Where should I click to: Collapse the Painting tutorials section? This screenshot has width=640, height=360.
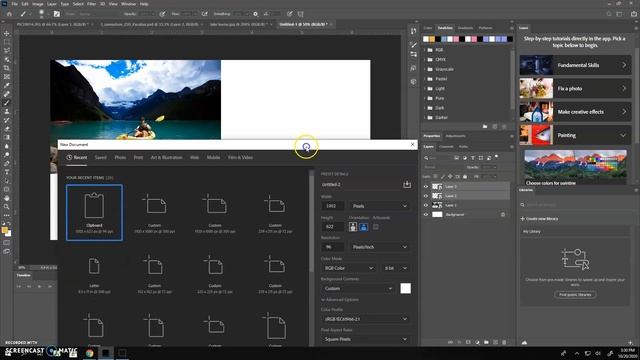[623, 135]
